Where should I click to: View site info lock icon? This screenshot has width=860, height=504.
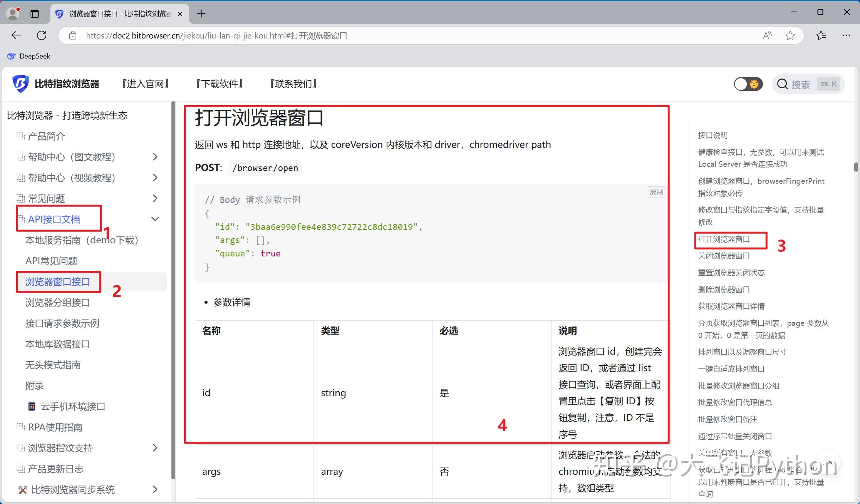pos(72,35)
